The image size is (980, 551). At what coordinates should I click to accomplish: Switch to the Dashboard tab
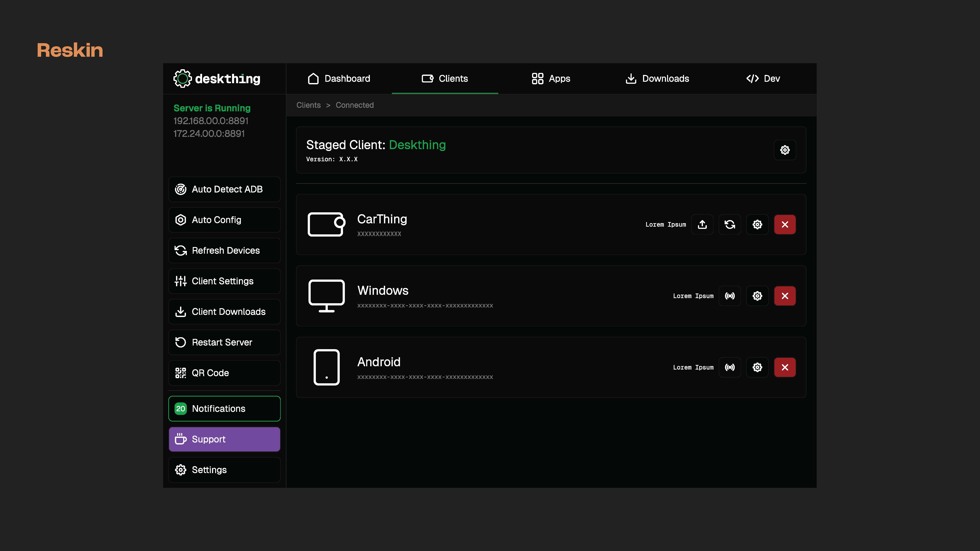[339, 79]
